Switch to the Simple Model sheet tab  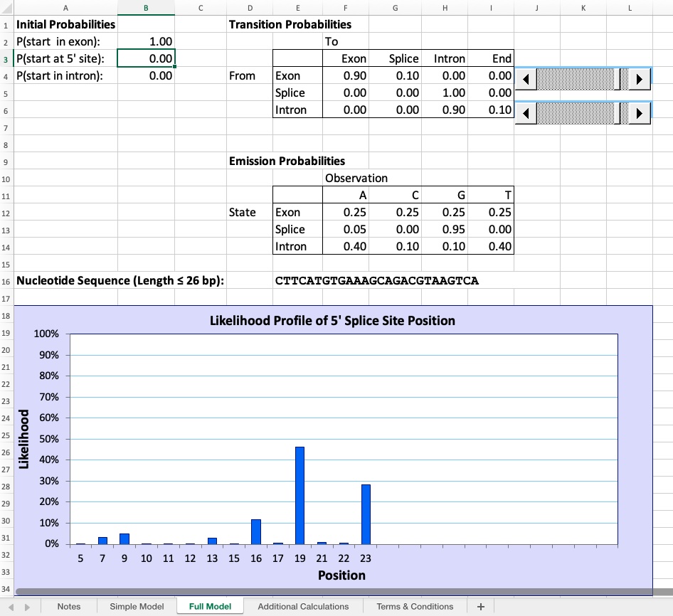point(137,607)
